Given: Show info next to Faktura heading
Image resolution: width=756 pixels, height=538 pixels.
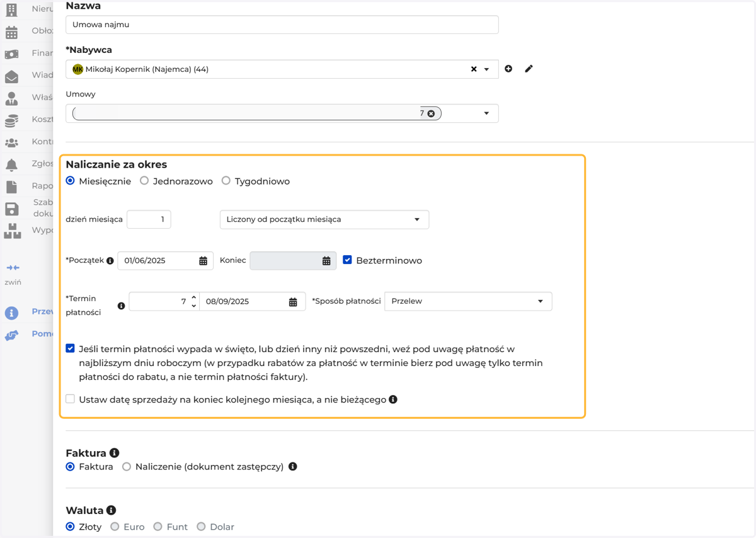Looking at the screenshot, I should 114,453.
